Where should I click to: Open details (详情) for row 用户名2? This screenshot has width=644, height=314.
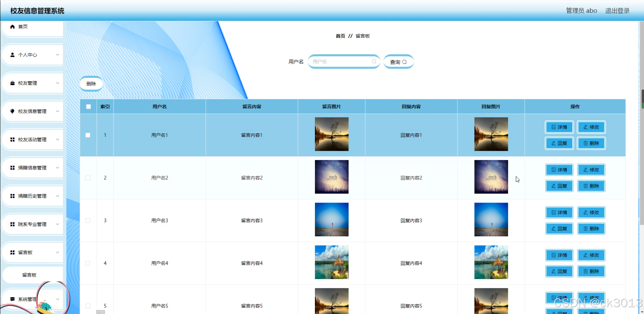[559, 170]
